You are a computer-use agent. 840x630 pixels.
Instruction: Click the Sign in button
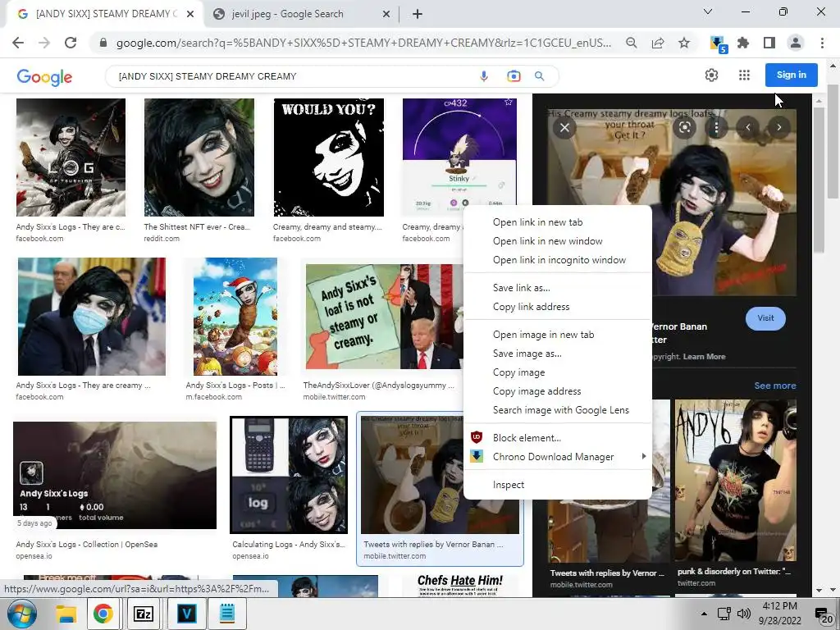(792, 75)
